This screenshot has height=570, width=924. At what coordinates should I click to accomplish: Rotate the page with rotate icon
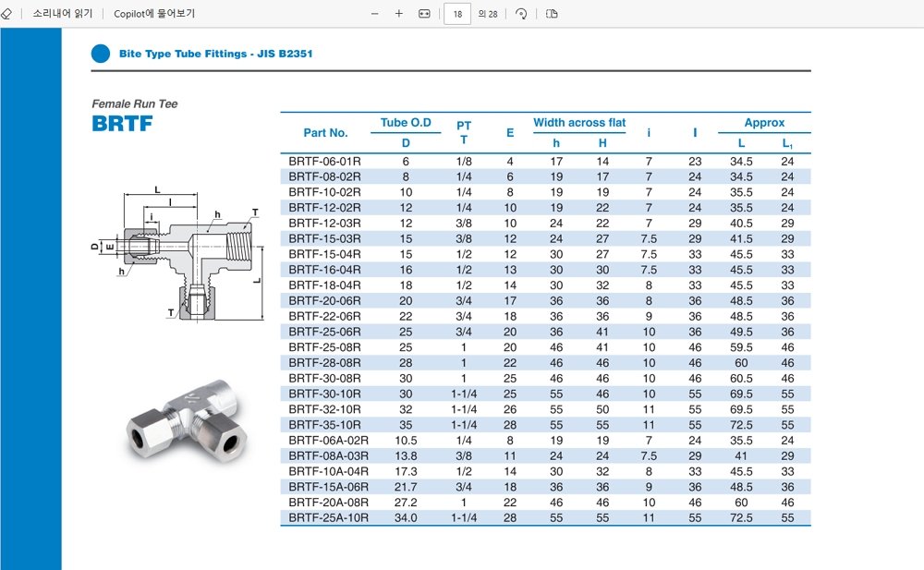(x=521, y=14)
